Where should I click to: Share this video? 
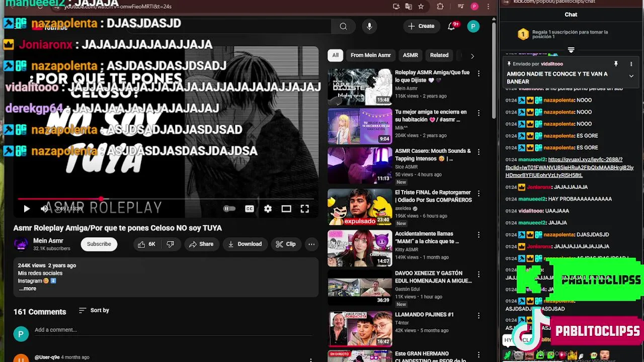click(x=201, y=244)
